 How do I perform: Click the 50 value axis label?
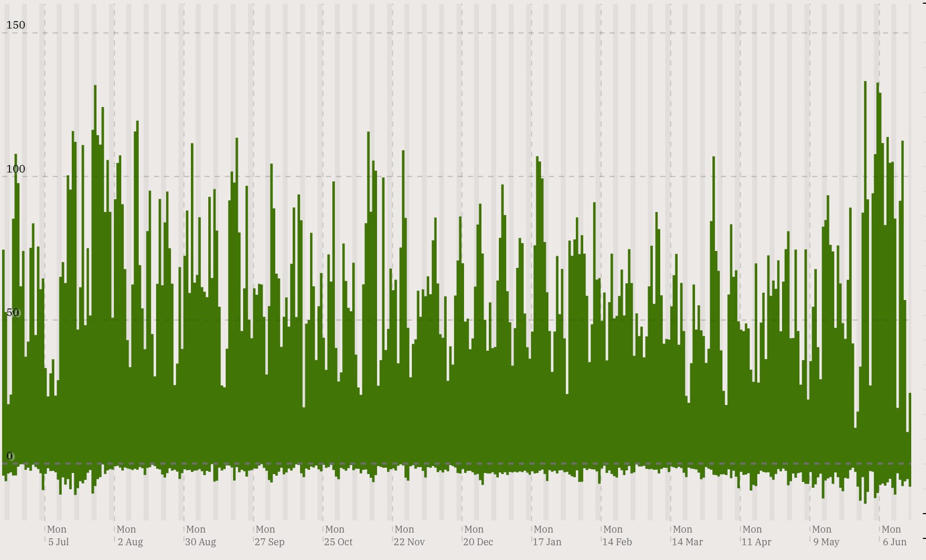13,313
